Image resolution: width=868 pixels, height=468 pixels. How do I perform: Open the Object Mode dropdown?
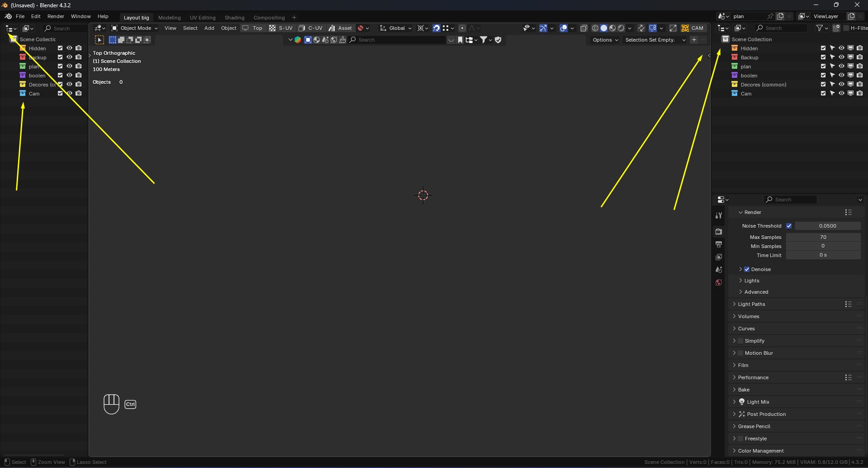click(x=135, y=28)
